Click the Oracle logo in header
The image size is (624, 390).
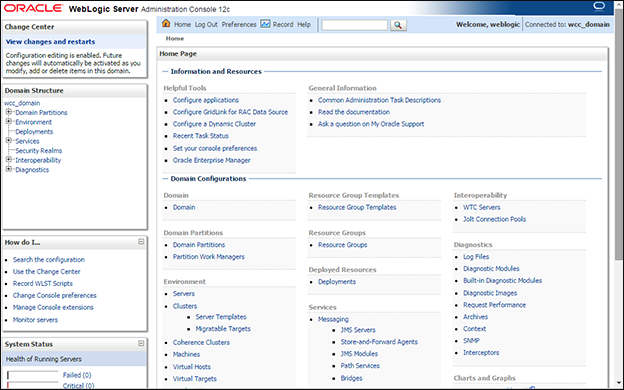tap(34, 8)
